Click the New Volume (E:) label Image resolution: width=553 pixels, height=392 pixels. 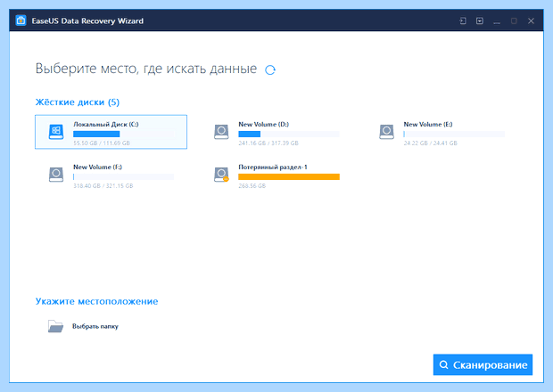click(x=428, y=124)
